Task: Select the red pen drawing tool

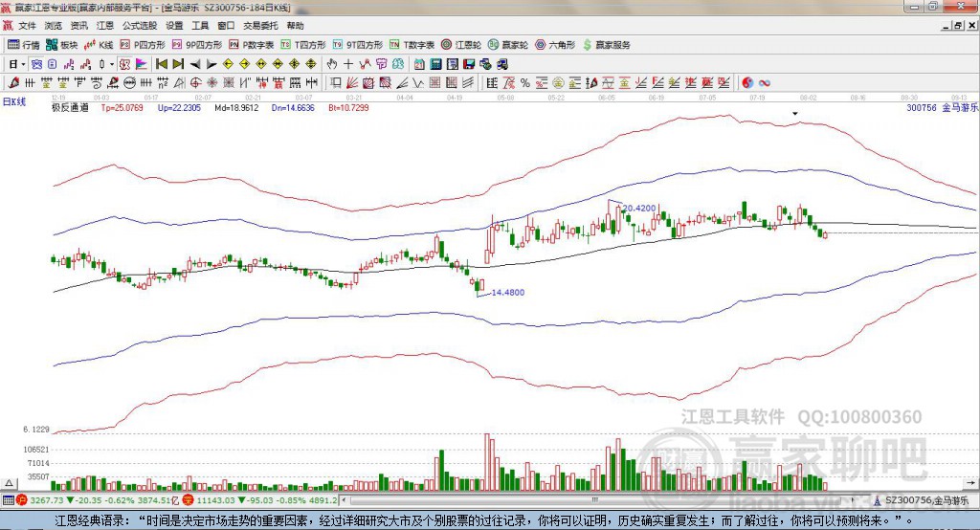Action: [x=13, y=82]
